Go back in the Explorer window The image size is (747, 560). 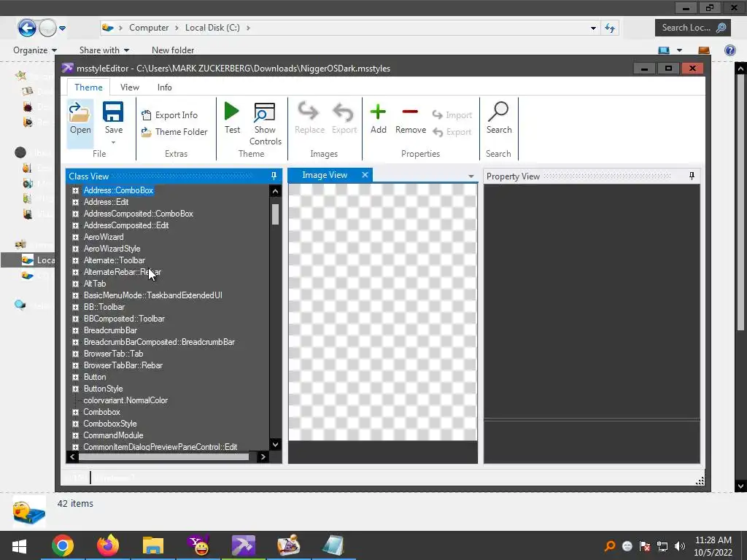(x=27, y=28)
